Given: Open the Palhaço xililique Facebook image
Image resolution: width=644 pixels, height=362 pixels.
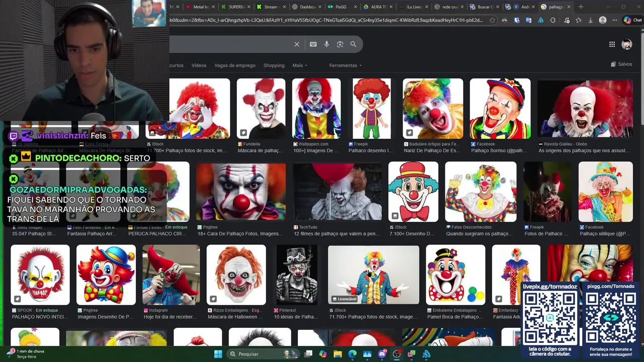Looking at the screenshot, I should pos(606,192).
